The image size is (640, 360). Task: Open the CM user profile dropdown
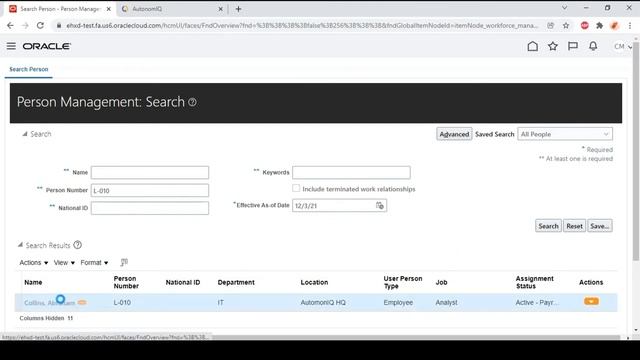[x=622, y=47]
